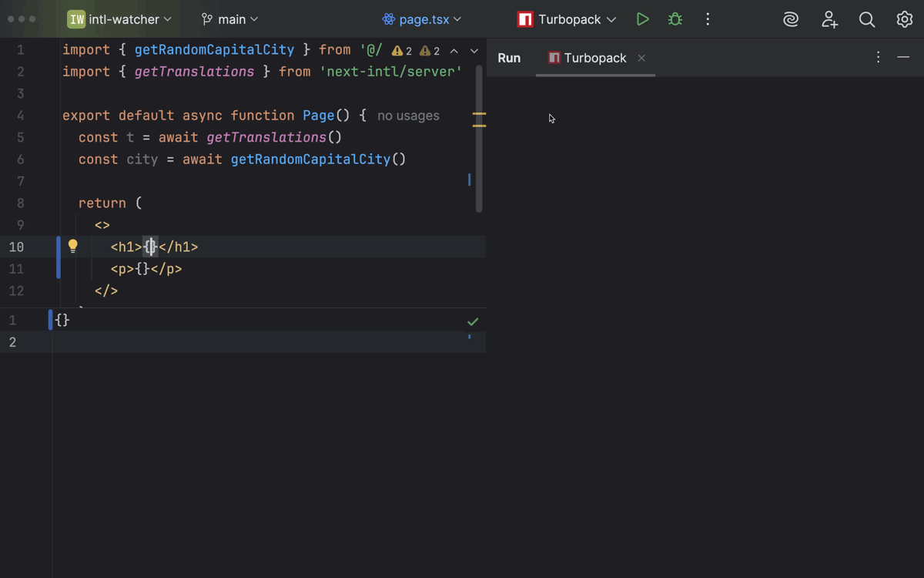Click line number 10 in the gutter
The height and width of the screenshot is (578, 924).
tap(16, 247)
